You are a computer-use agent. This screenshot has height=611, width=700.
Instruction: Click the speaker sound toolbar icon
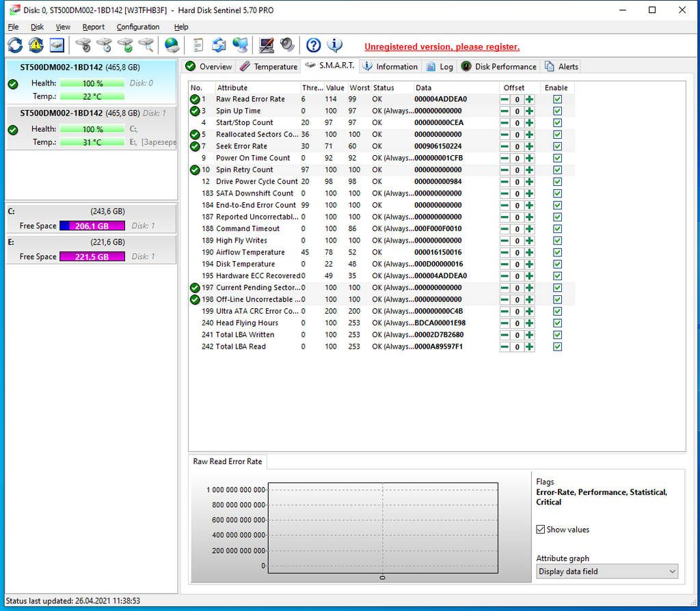[287, 46]
